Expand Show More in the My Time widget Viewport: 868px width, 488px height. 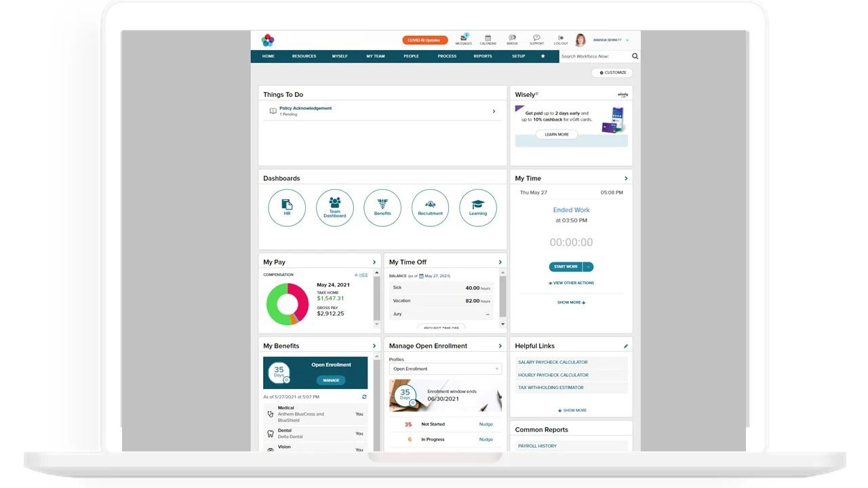click(571, 302)
